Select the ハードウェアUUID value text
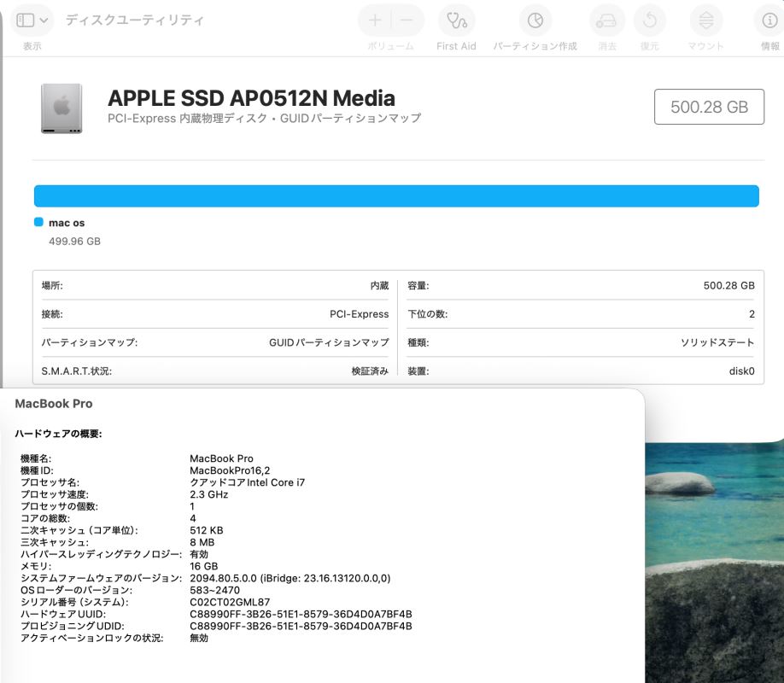This screenshot has height=683, width=784. [301, 614]
